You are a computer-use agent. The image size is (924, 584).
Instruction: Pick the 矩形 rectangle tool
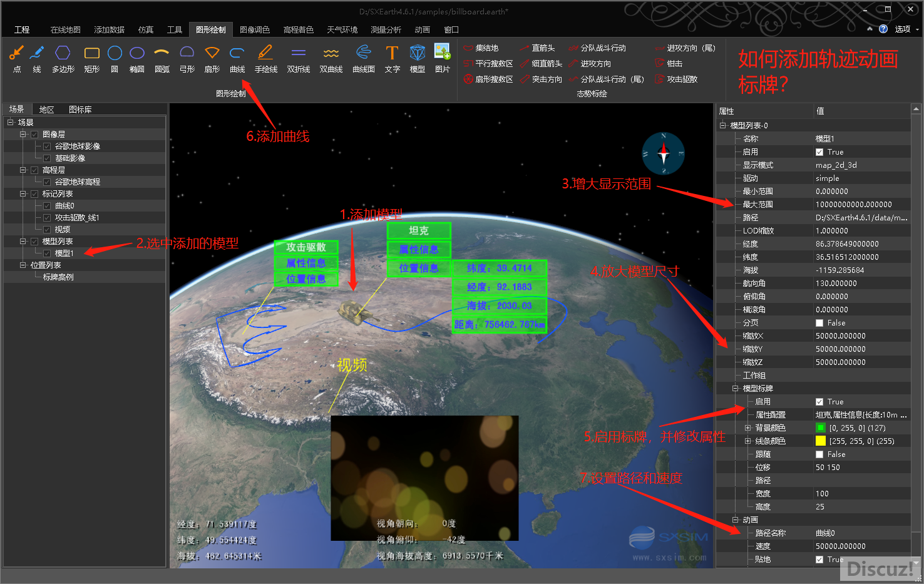tap(92, 58)
